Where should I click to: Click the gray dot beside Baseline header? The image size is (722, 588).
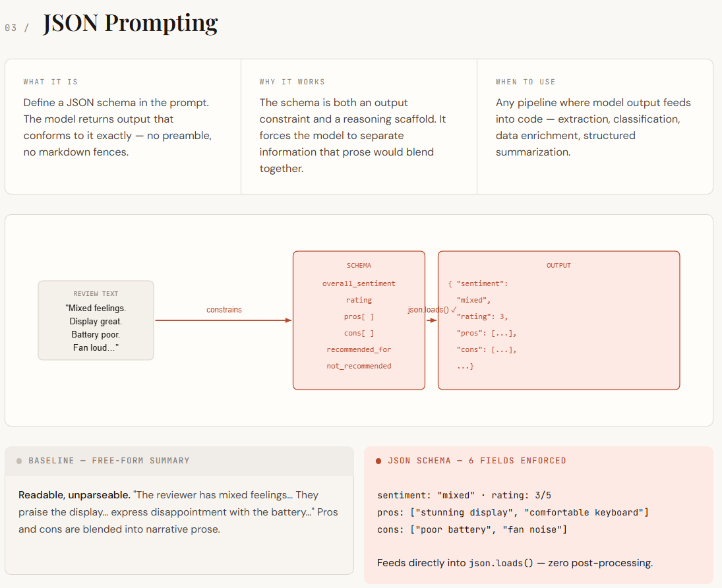19,461
